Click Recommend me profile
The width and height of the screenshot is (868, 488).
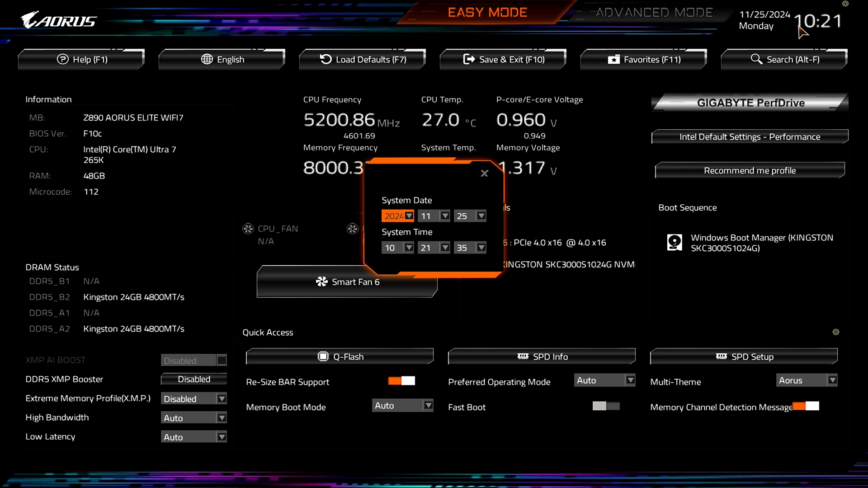coord(750,170)
